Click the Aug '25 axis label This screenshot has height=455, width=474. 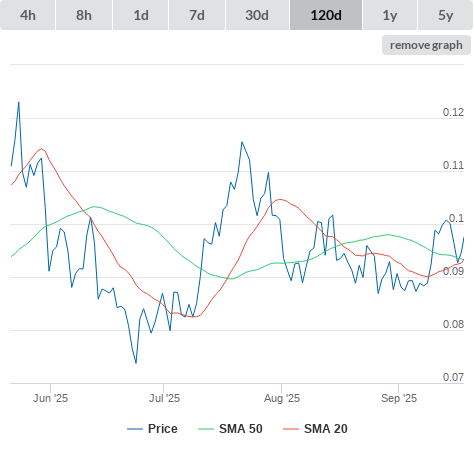(282, 398)
